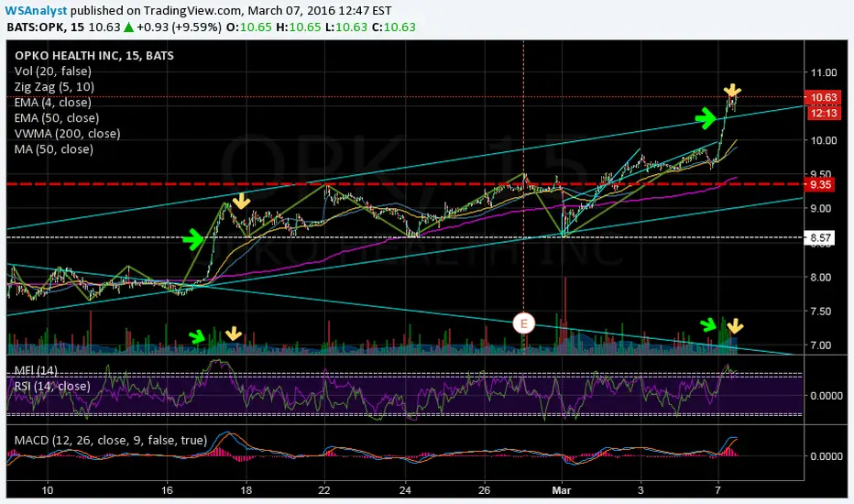Click the 'BATS:OPK, 15' symbol header text
The height and width of the screenshot is (504, 854).
tap(45, 27)
